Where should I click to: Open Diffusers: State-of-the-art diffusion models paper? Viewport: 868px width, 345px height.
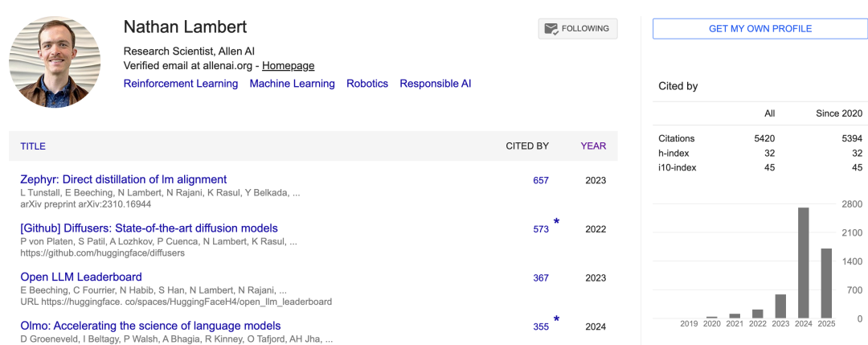(149, 228)
